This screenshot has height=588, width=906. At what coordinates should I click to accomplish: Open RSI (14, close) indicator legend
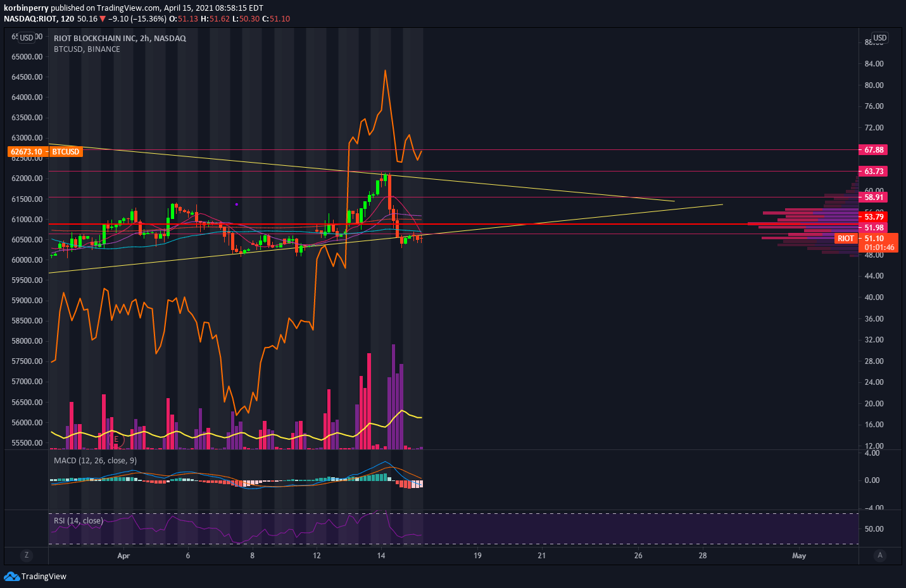[x=79, y=521]
